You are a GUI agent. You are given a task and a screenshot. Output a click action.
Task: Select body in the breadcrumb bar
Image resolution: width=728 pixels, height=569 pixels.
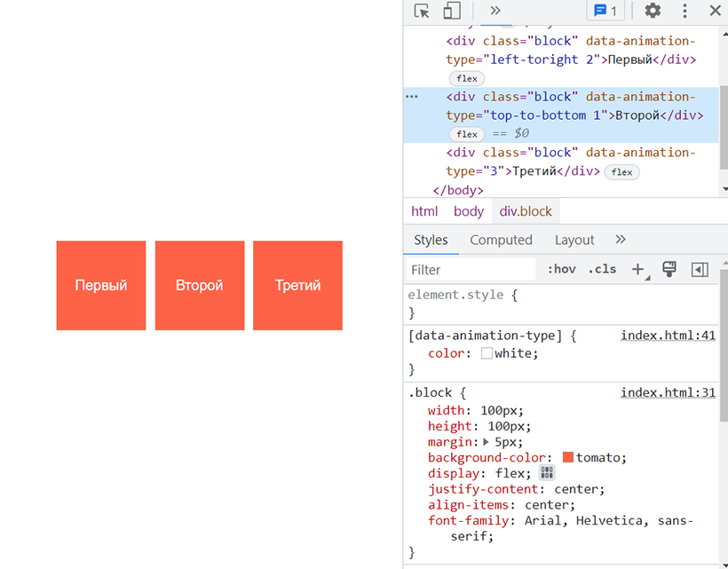469,211
